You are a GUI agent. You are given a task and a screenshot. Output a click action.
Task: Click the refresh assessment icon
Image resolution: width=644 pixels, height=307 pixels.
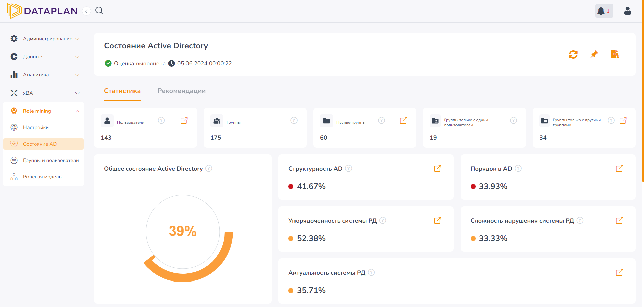tap(573, 54)
